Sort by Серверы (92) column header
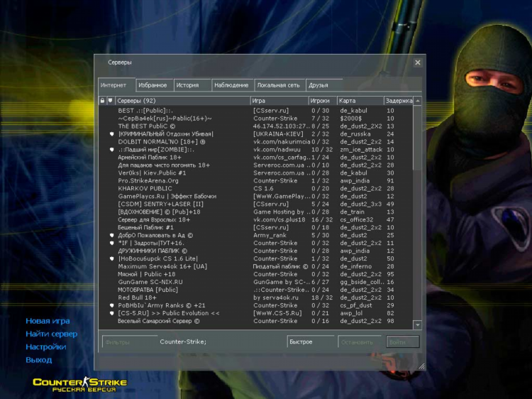The height and width of the screenshot is (399, 532). pyautogui.click(x=182, y=101)
